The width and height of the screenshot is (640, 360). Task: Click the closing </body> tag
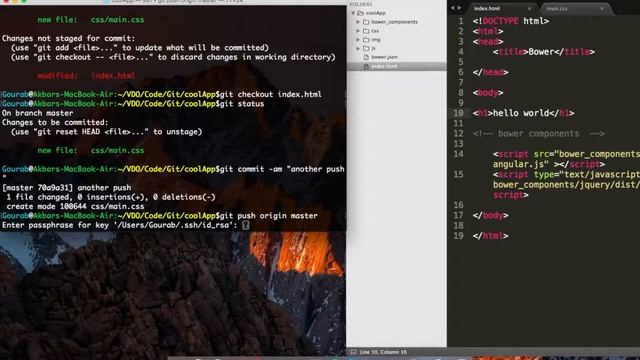(x=490, y=216)
